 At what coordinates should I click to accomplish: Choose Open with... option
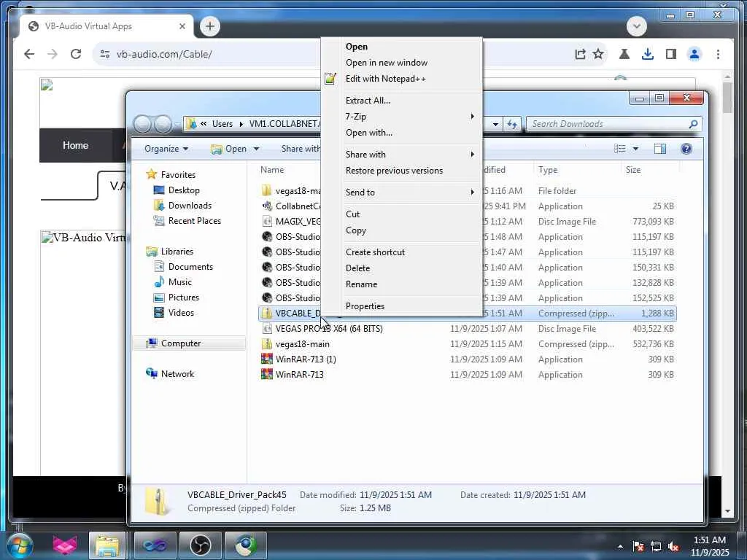368,133
